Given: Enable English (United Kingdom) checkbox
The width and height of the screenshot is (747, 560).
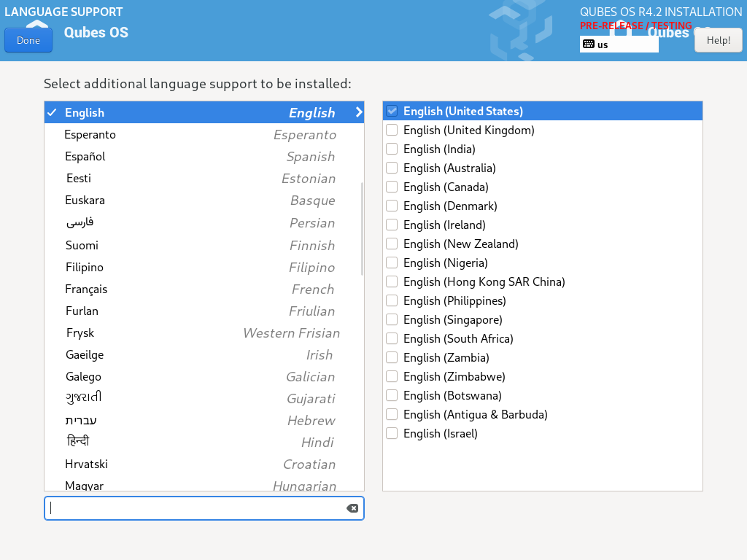Looking at the screenshot, I should pos(392,131).
